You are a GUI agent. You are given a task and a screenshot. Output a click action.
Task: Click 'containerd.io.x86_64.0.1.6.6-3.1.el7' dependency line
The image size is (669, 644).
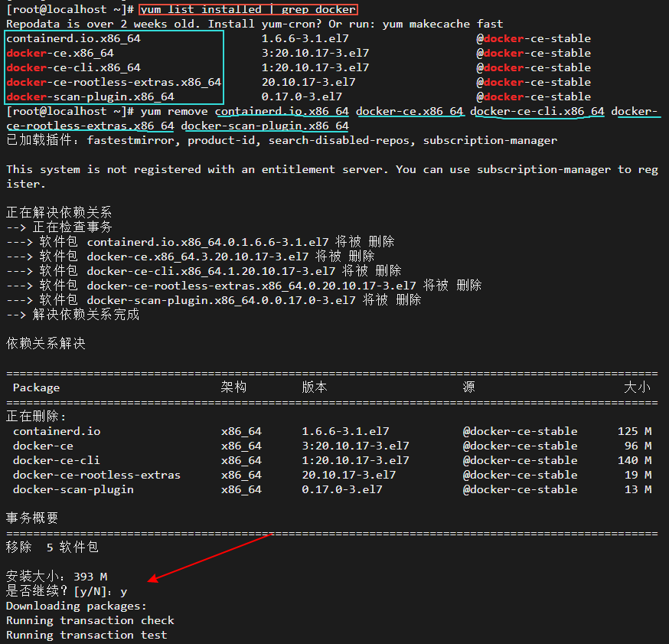201,241
